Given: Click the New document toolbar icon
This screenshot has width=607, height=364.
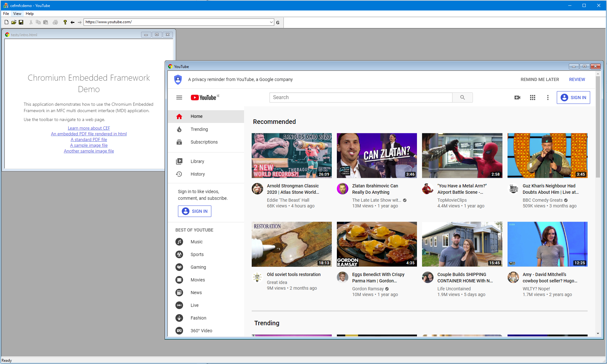Looking at the screenshot, I should (x=6, y=22).
